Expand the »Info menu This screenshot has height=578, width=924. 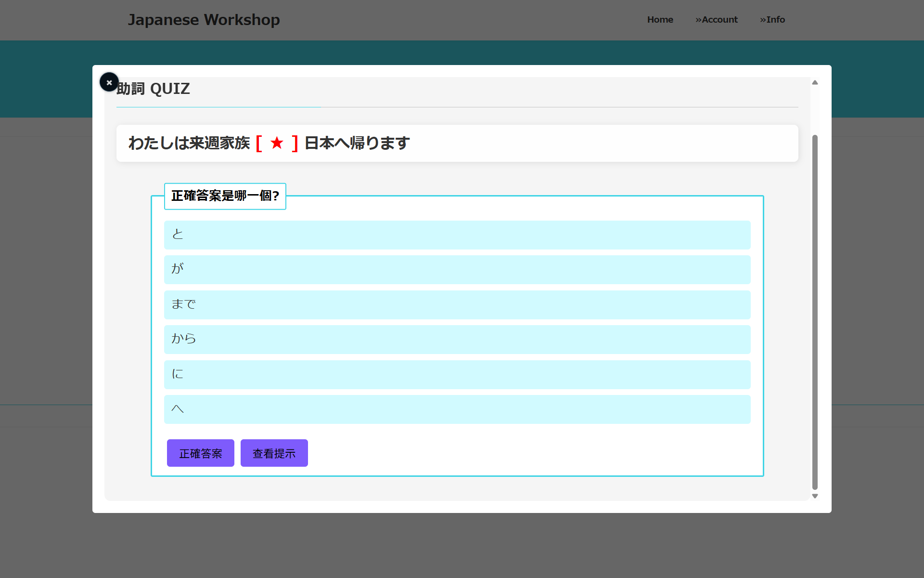click(x=772, y=20)
